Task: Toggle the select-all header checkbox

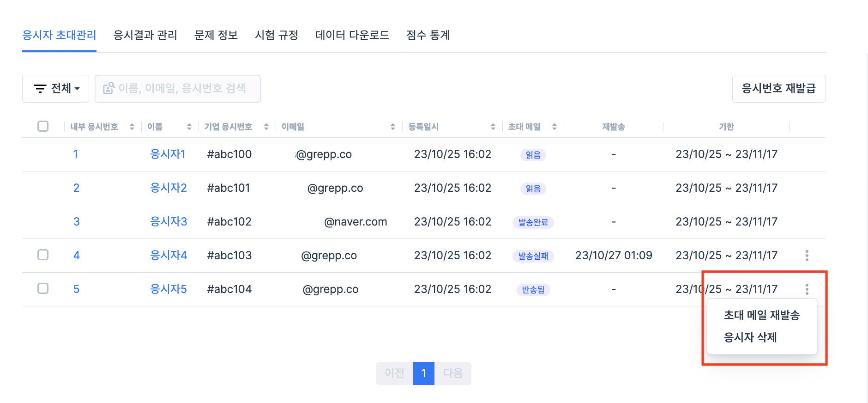Action: (43, 126)
